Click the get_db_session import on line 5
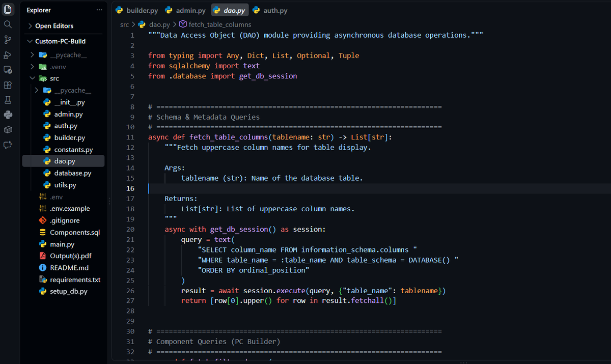The width and height of the screenshot is (611, 364). (x=268, y=76)
